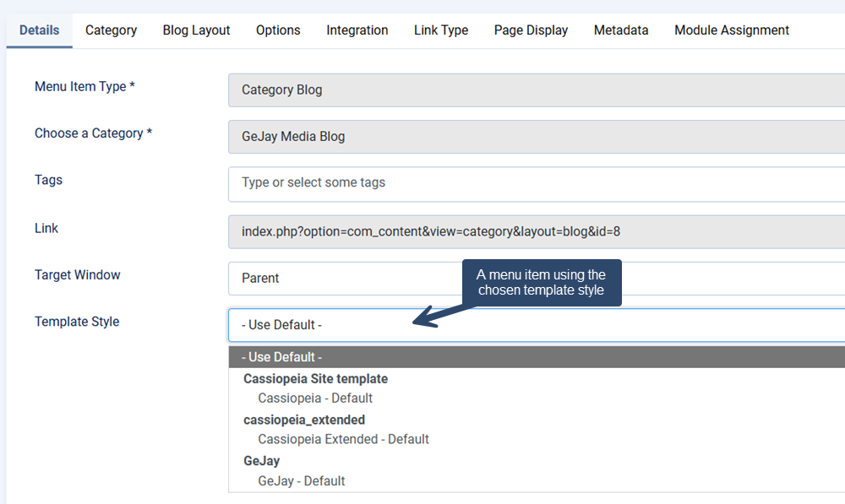The image size is (845, 504).
Task: Go to the Module Assignment tab
Action: pos(731,30)
